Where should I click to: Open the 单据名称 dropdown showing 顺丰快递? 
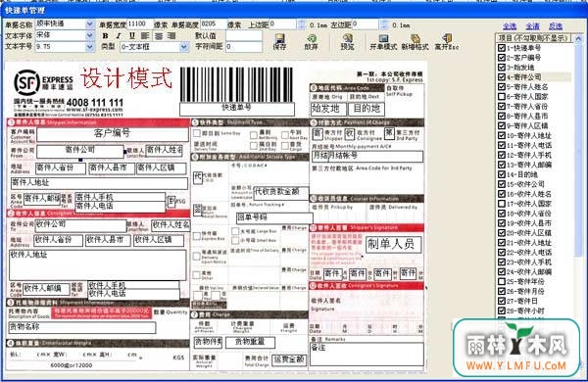pyautogui.click(x=89, y=24)
